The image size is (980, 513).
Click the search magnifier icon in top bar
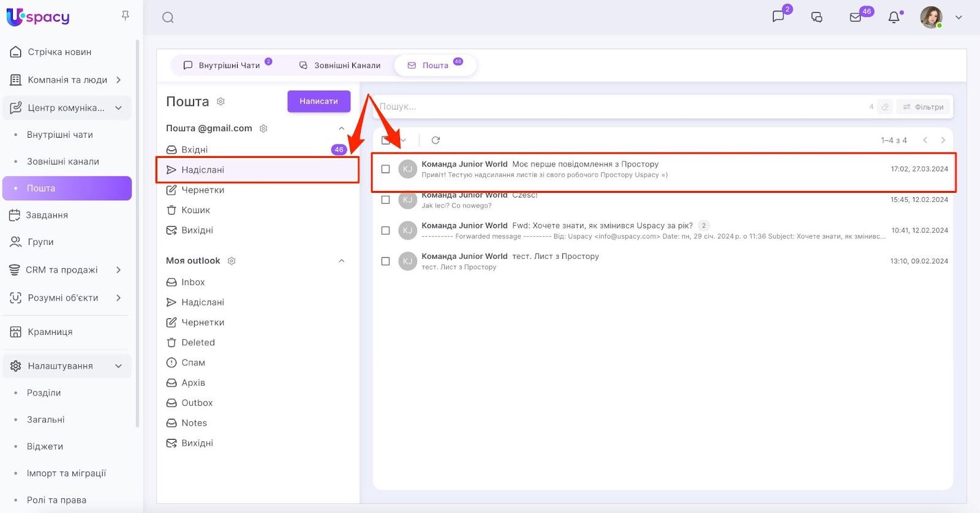(168, 18)
